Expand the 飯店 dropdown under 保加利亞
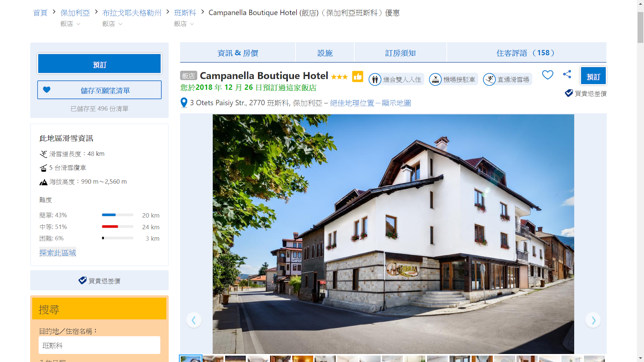The width and height of the screenshot is (644, 362). pos(70,24)
